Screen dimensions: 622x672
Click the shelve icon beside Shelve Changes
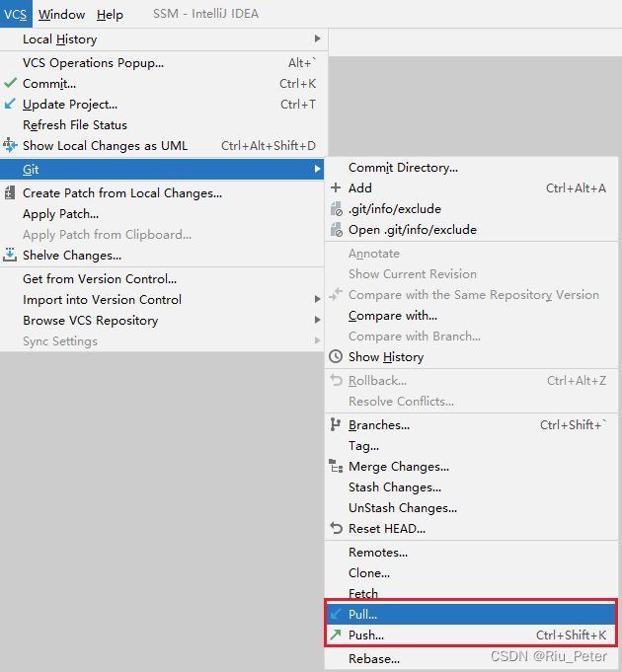(10, 255)
